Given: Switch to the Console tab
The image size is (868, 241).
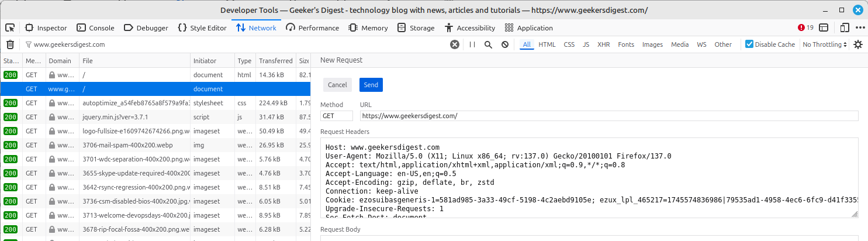Looking at the screenshot, I should [95, 27].
